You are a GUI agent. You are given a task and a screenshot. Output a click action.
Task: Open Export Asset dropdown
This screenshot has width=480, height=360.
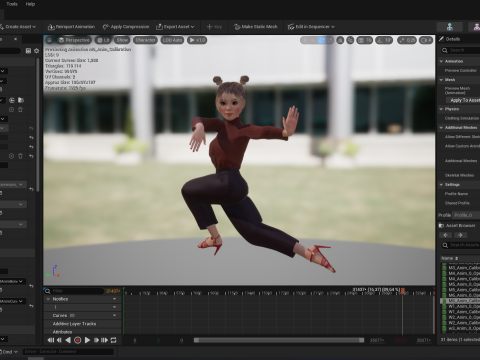175,27
